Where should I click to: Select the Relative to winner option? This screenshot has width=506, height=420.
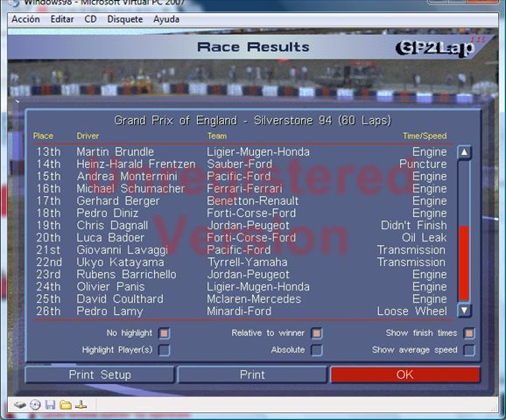coord(317,333)
